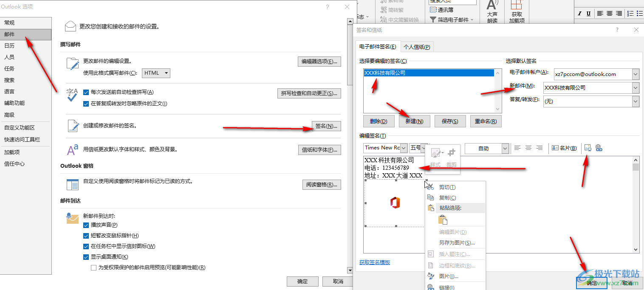Screen dimensions: 644x290
Task: Select the Office logo image in signature
Action: [395, 203]
